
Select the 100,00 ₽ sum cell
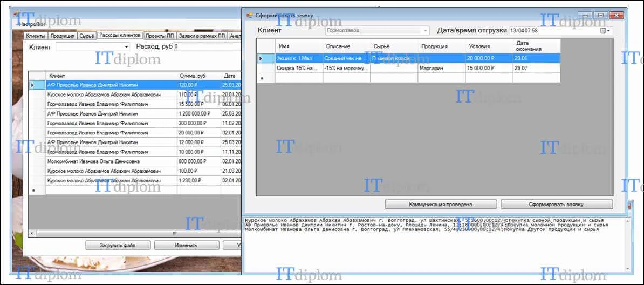199,171
